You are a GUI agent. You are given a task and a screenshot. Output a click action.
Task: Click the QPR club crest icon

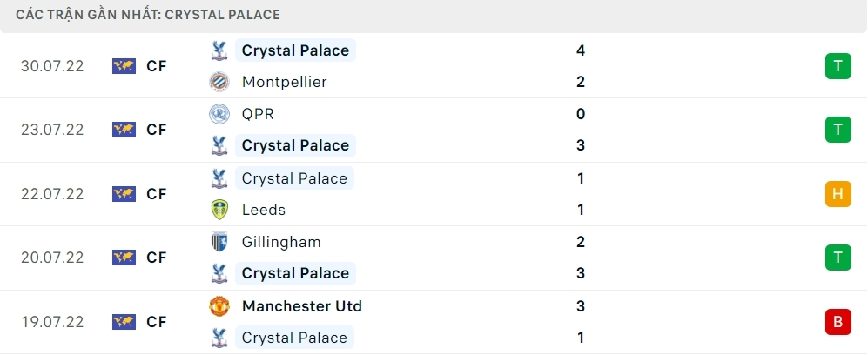219,114
